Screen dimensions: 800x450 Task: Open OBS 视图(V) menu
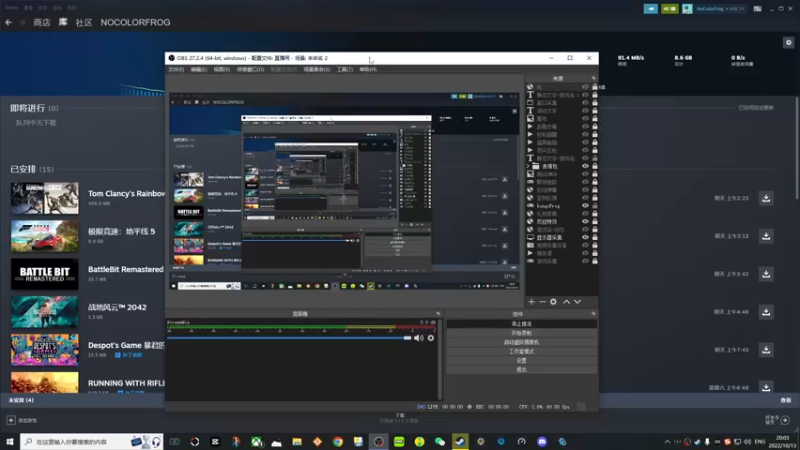coord(222,69)
